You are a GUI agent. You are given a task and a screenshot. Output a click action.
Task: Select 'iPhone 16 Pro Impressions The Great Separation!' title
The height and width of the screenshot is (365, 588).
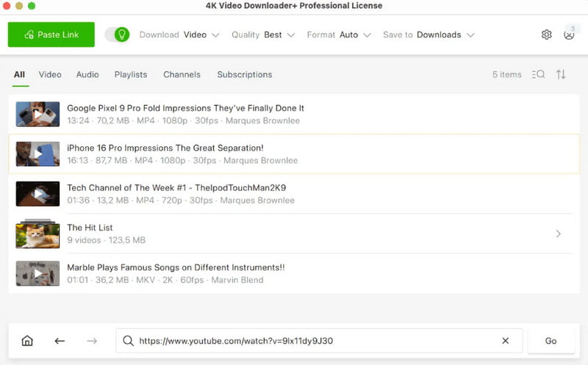(165, 148)
